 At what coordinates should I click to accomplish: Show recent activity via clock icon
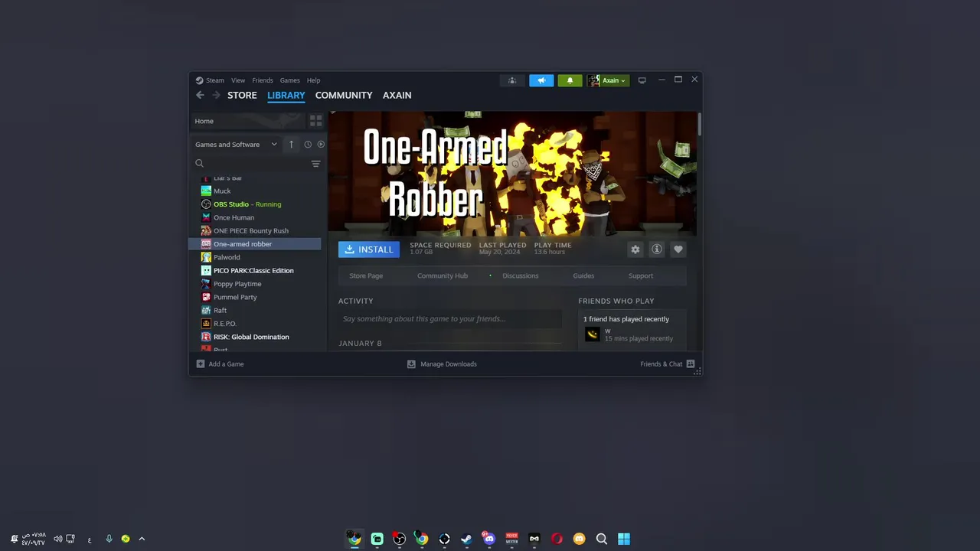pos(308,144)
